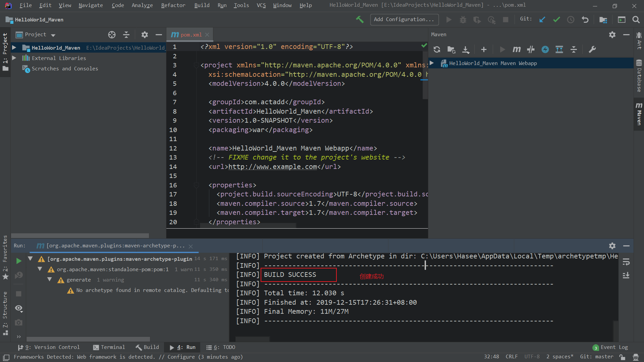
Task: Rerun the Maven build in Run panel
Action: (x=19, y=261)
